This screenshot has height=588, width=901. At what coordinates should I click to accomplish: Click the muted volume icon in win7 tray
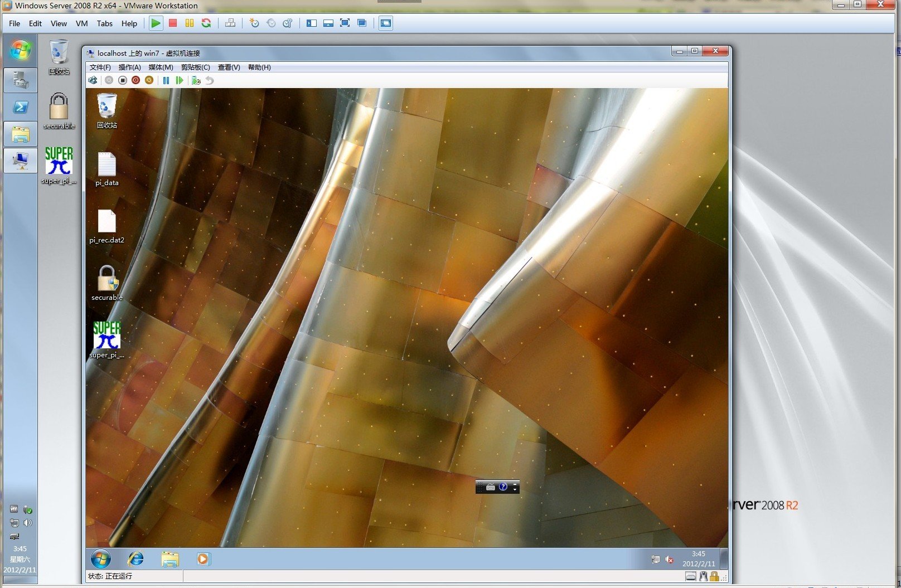(x=670, y=560)
